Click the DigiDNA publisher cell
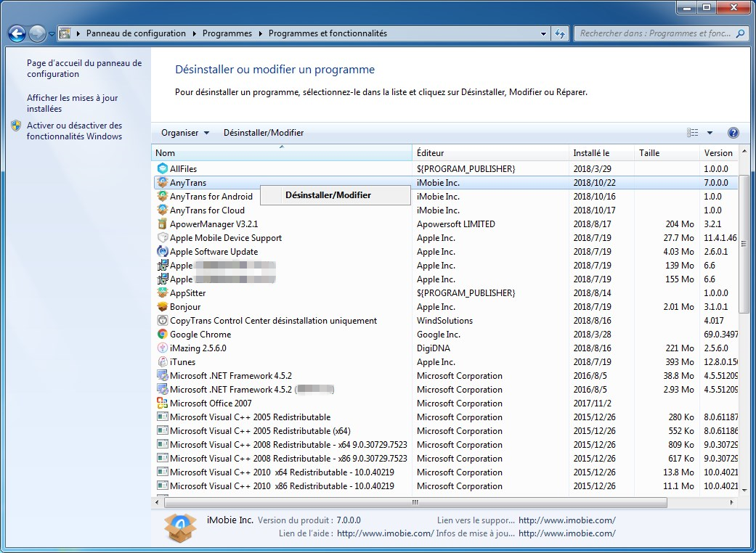 (x=434, y=348)
